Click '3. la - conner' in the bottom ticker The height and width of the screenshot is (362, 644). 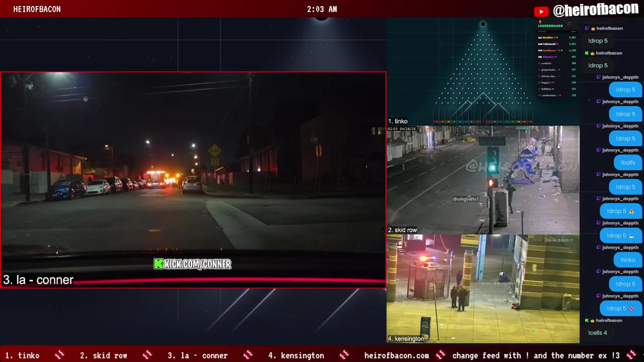[x=198, y=355]
